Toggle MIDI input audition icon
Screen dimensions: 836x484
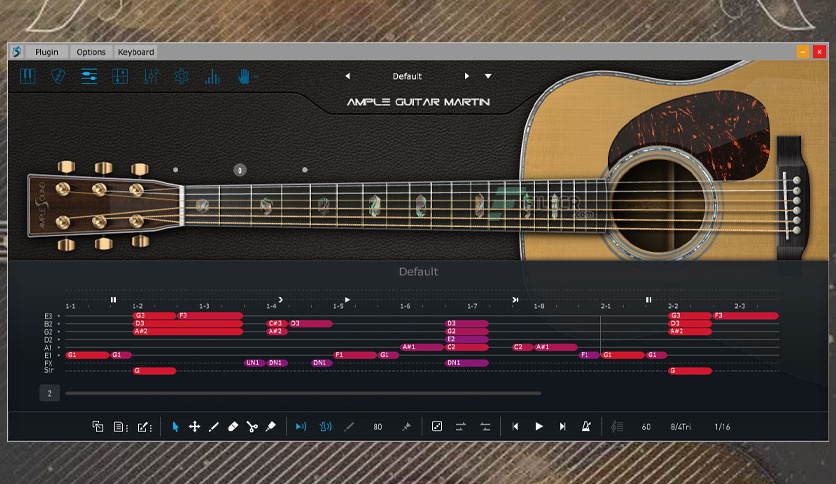325,426
